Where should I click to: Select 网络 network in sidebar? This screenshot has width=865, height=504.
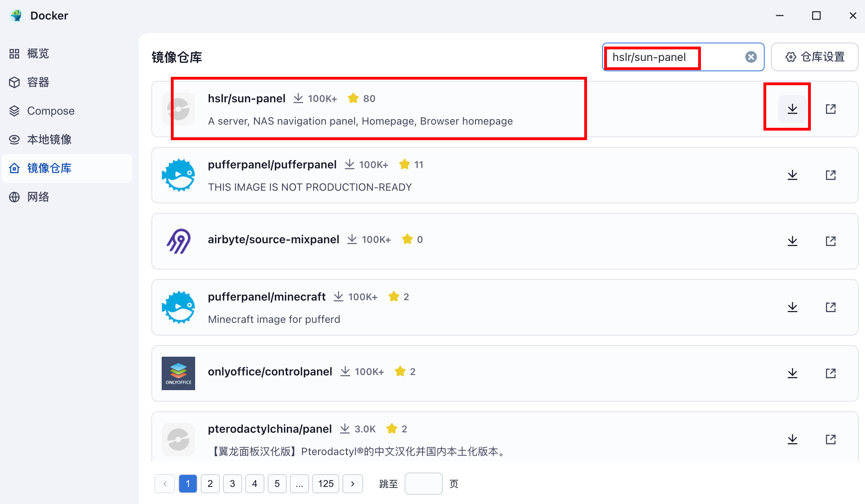tap(38, 197)
